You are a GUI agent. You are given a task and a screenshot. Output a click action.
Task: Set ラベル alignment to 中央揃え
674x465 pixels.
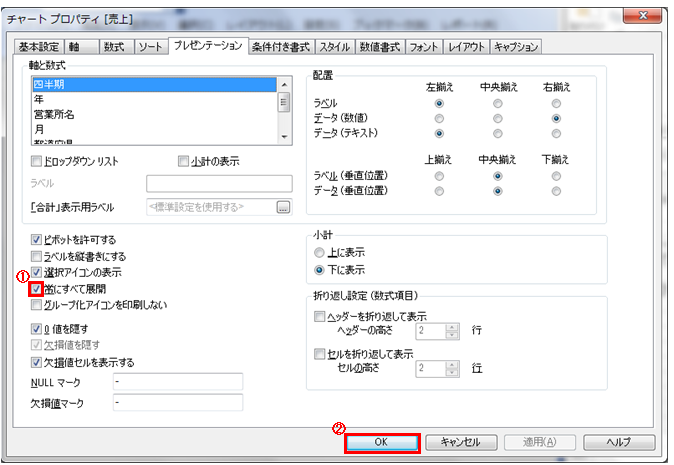497,103
